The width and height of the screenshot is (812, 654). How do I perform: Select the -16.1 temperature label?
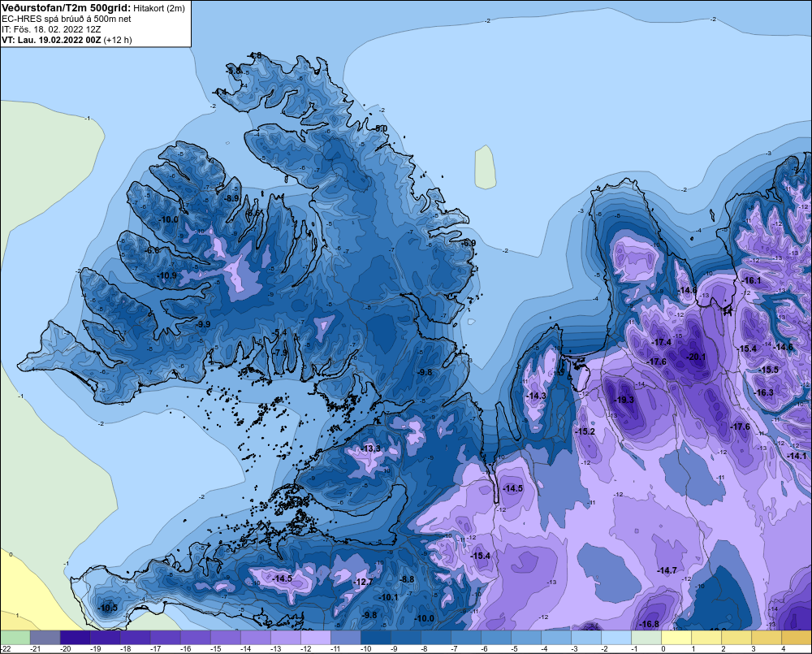pos(751,280)
